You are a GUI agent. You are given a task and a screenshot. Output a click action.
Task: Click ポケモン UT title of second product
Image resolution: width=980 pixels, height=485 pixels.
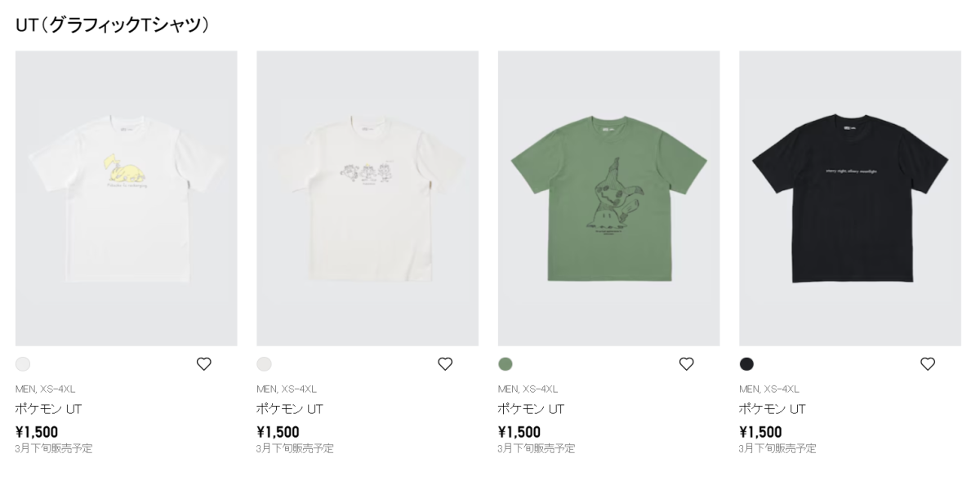[x=289, y=409]
